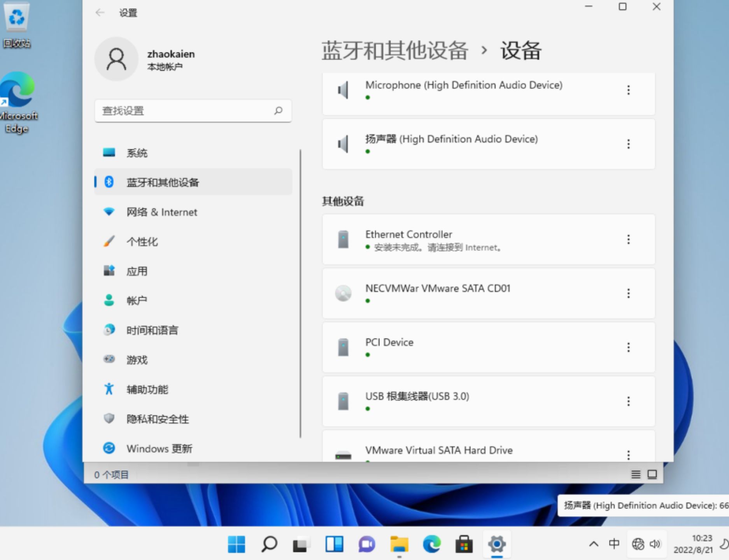Screen dimensions: 729x560
Task: Click the Start button on the taskbar
Action: tap(237, 544)
